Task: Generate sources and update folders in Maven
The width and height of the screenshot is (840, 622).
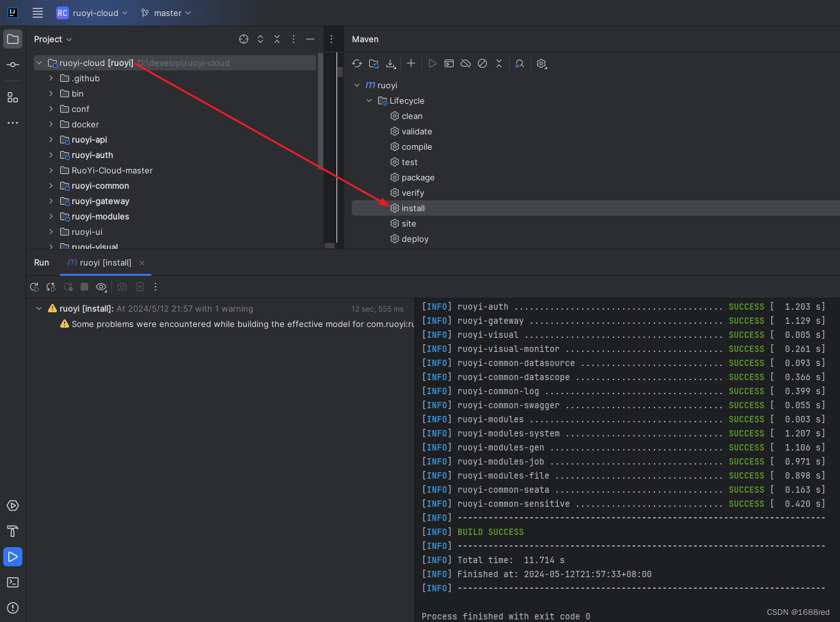Action: 374,63
